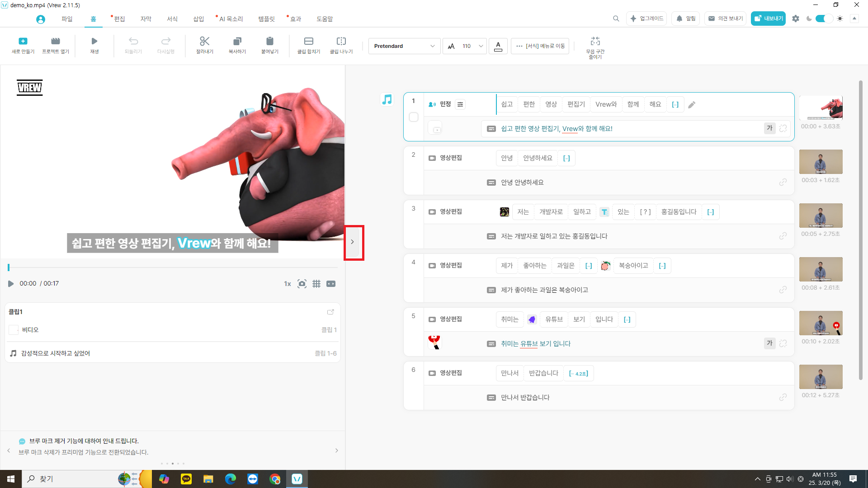Viewport: 868px width, 488px height.
Task: Click the clip merge (클립 합치기) icon
Action: pos(308,42)
